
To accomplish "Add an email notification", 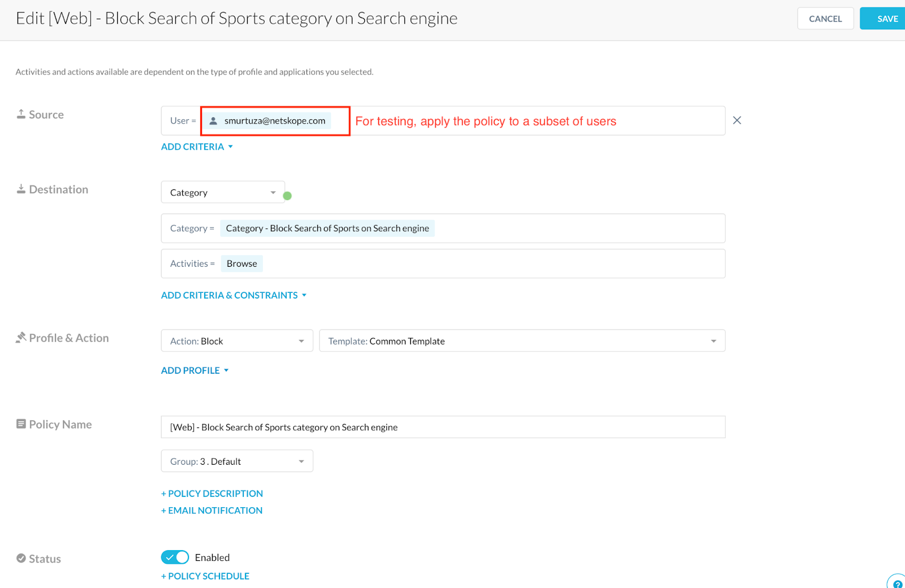I will [212, 511].
